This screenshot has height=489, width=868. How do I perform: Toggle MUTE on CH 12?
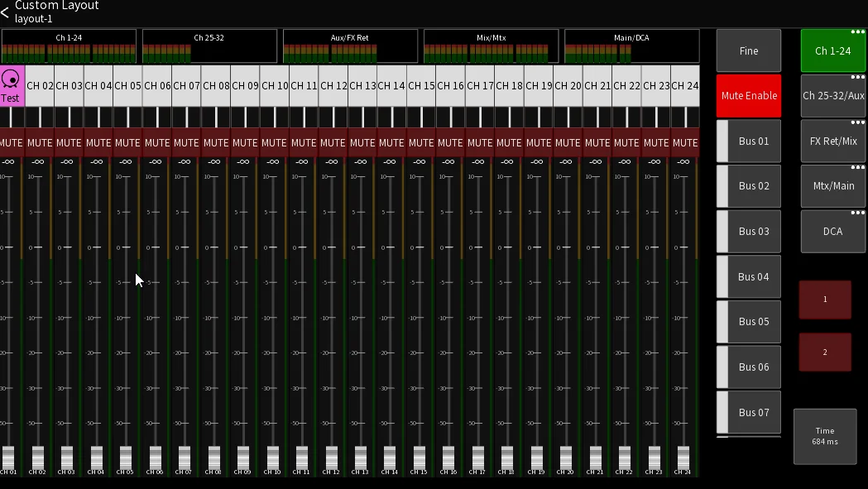coord(333,143)
